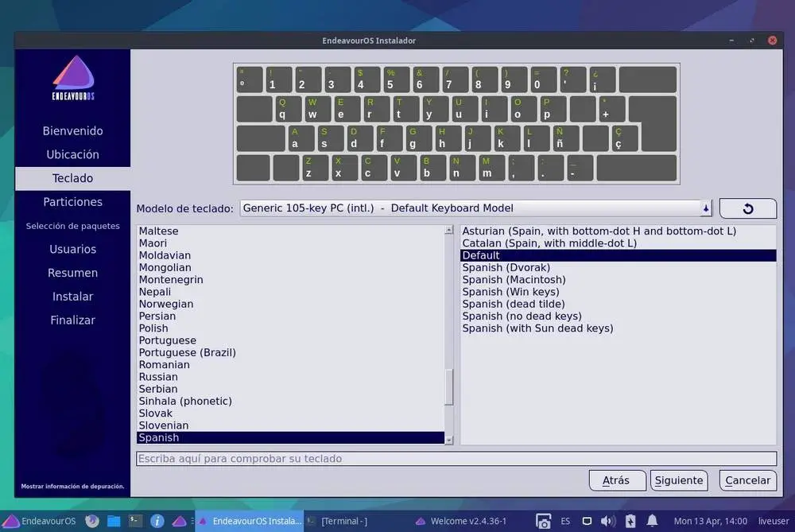Go to the Particiones step
Image resolution: width=795 pixels, height=532 pixels.
pos(72,202)
